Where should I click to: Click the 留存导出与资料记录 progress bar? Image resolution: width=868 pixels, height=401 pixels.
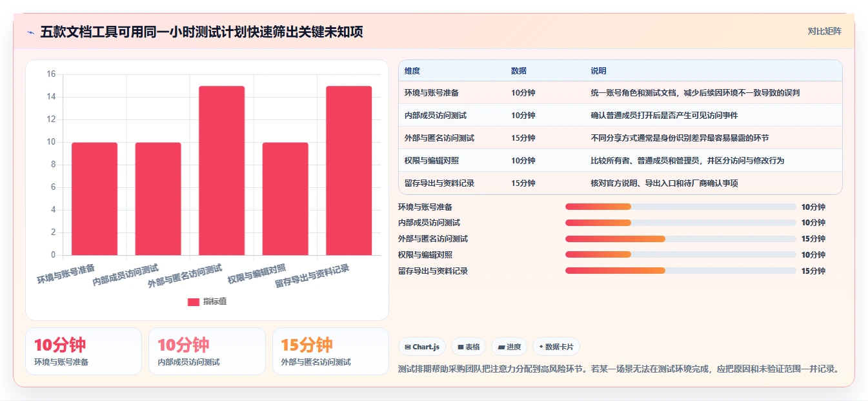point(680,271)
